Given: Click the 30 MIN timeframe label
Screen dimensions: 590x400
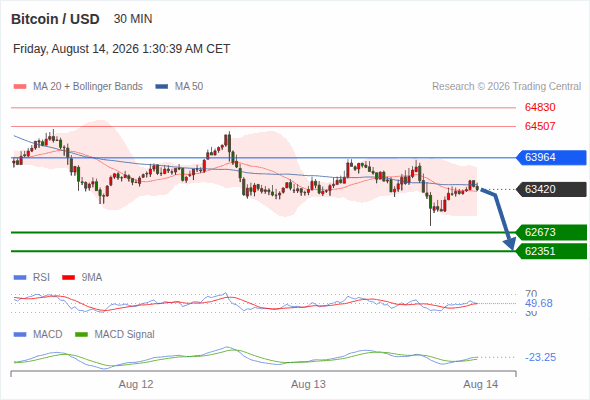Looking at the screenshot, I should pyautogui.click(x=133, y=19).
